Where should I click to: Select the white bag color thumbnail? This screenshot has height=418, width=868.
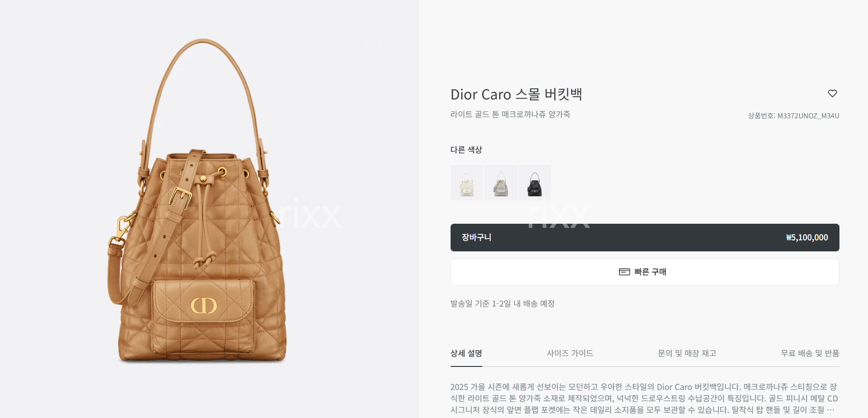pyautogui.click(x=467, y=183)
